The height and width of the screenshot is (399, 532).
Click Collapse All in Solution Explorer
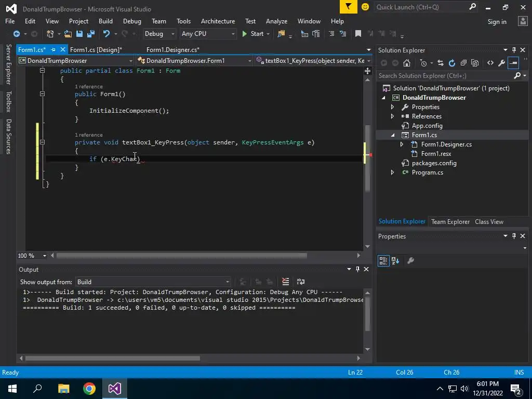pos(463,63)
